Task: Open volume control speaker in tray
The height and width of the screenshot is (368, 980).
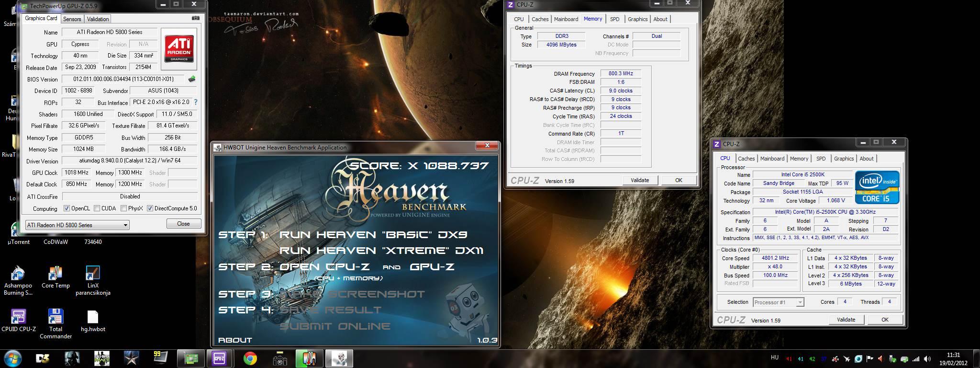Action: [927, 359]
